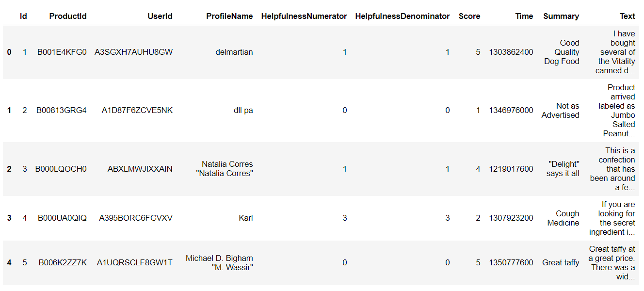Click product ID B006K2ZZ7K cell
644x291 pixels.
coord(63,262)
